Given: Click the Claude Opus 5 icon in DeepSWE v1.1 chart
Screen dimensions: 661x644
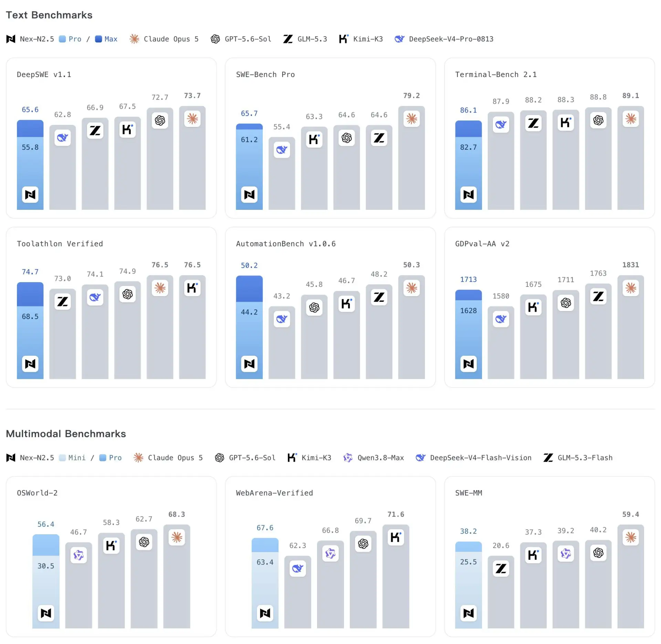Looking at the screenshot, I should [x=192, y=119].
